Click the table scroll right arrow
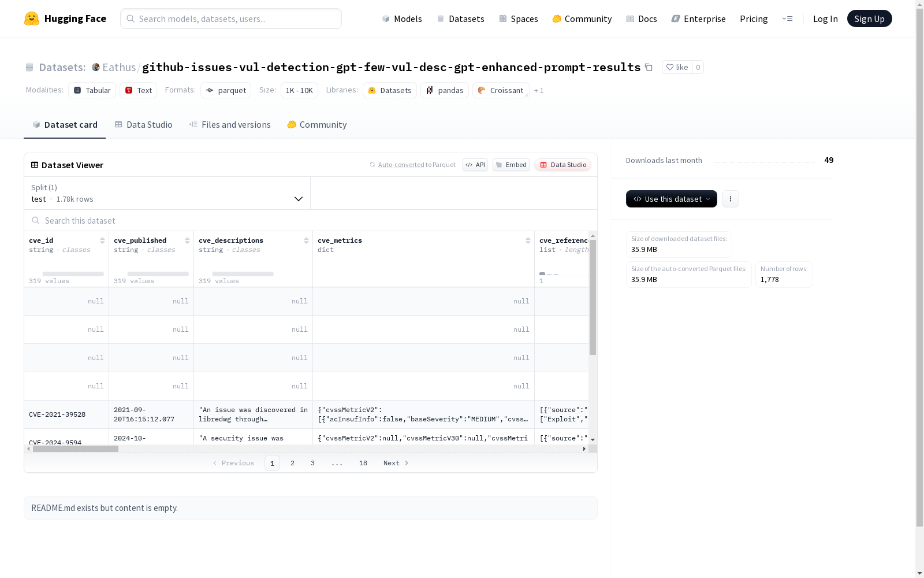Viewport: 924px width, 578px height. [x=584, y=449]
